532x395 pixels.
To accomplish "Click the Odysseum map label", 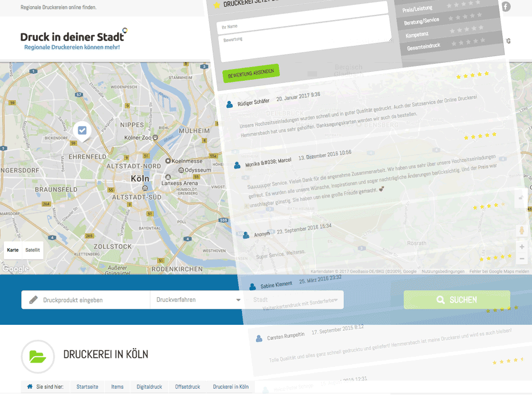I will (195, 170).
